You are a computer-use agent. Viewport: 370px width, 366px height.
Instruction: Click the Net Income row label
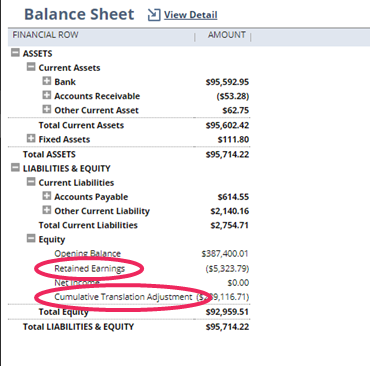[x=77, y=283]
